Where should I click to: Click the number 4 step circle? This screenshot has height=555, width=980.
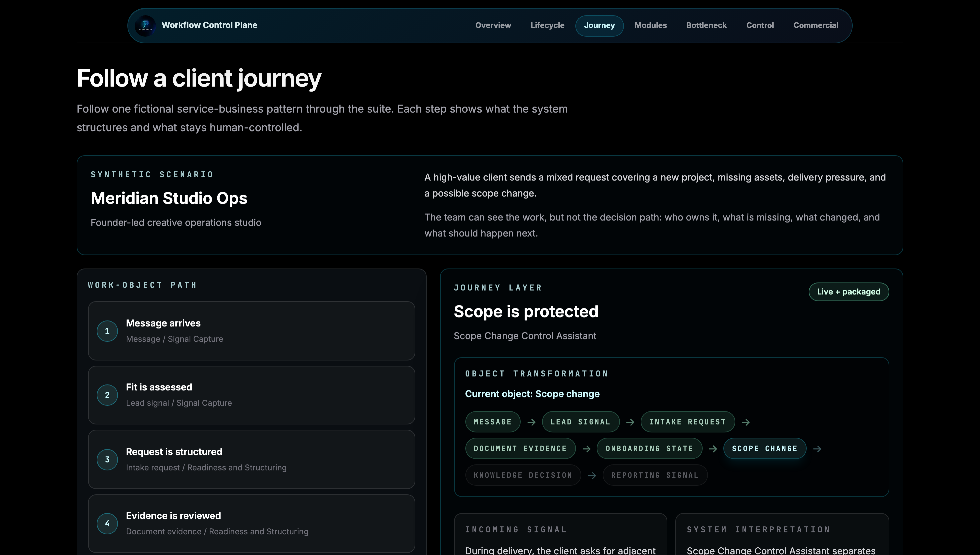click(x=107, y=523)
